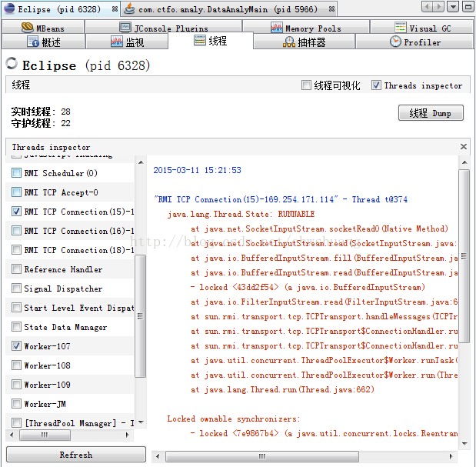476x467 pixels.
Task: Click thread list scroll down arrow
Action: coord(141,422)
